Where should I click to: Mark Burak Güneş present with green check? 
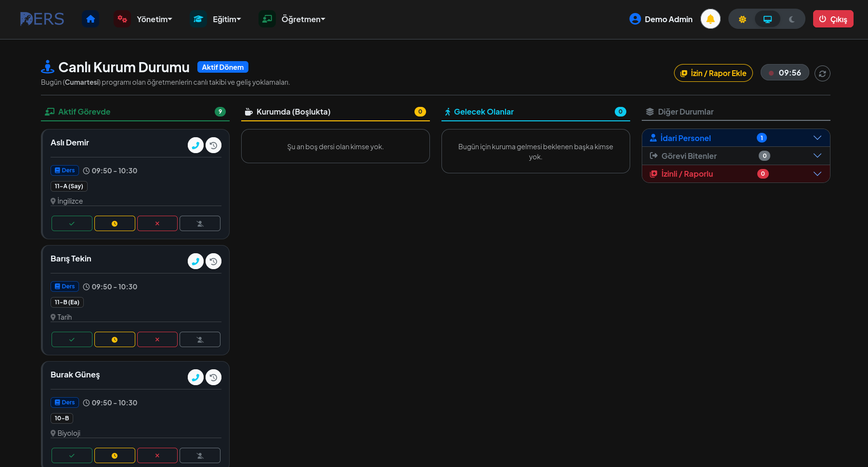click(72, 455)
